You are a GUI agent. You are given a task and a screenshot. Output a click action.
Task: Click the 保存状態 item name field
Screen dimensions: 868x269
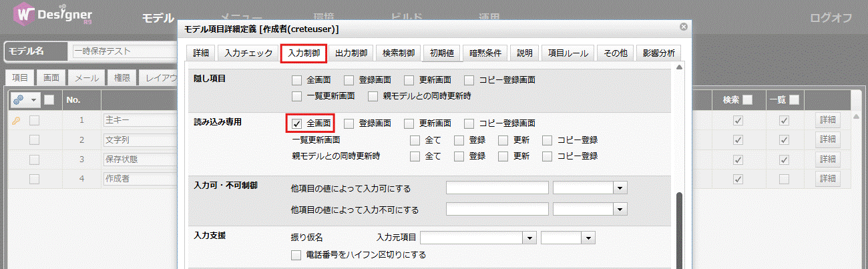pyautogui.click(x=140, y=160)
